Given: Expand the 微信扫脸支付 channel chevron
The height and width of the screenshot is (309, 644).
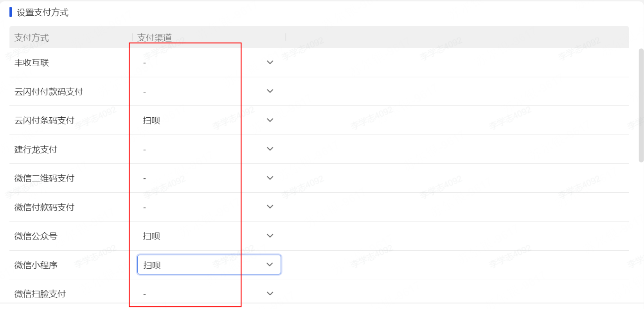Looking at the screenshot, I should click(x=270, y=294).
